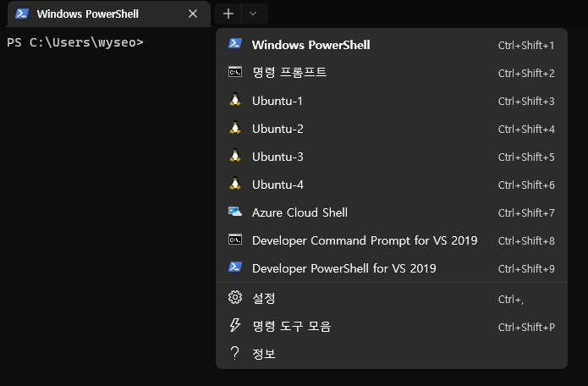
Task: Click PowerShell icon beside Windows PowerShell entry
Action: click(235, 44)
